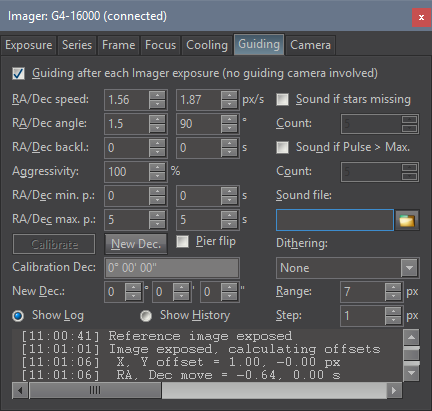Decrease RA speed with down arrow

[x=157, y=104]
